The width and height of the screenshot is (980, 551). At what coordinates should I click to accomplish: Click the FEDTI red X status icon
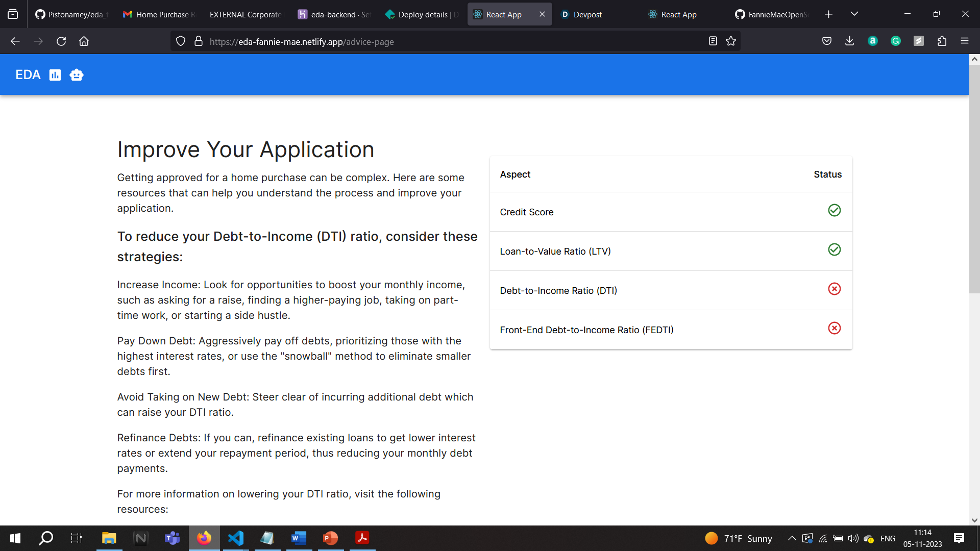834,329
